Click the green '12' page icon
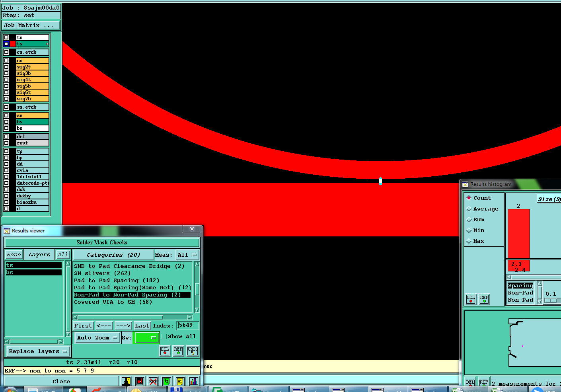The width and height of the screenshot is (561, 392). (x=166, y=381)
